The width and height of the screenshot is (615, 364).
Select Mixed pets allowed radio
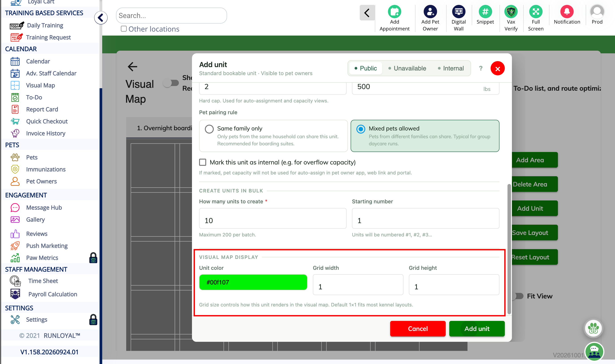click(360, 129)
